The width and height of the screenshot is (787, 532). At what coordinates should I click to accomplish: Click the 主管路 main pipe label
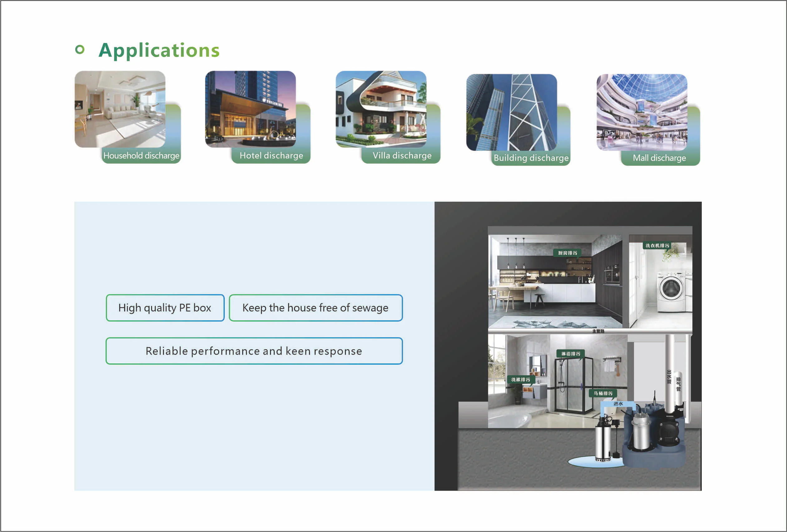point(598,331)
